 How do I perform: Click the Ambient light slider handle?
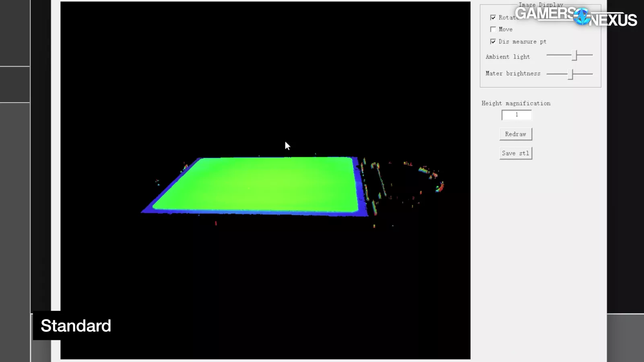[x=575, y=55]
